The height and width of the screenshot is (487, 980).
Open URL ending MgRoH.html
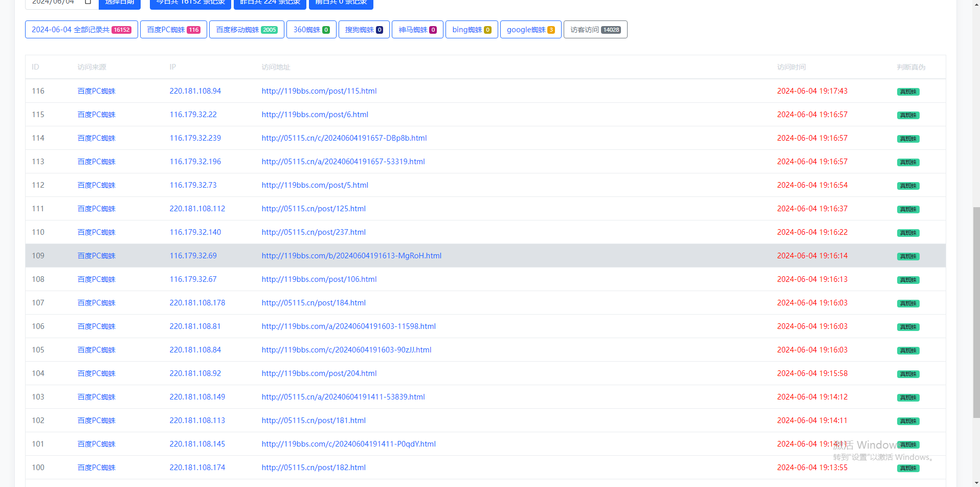[351, 256]
